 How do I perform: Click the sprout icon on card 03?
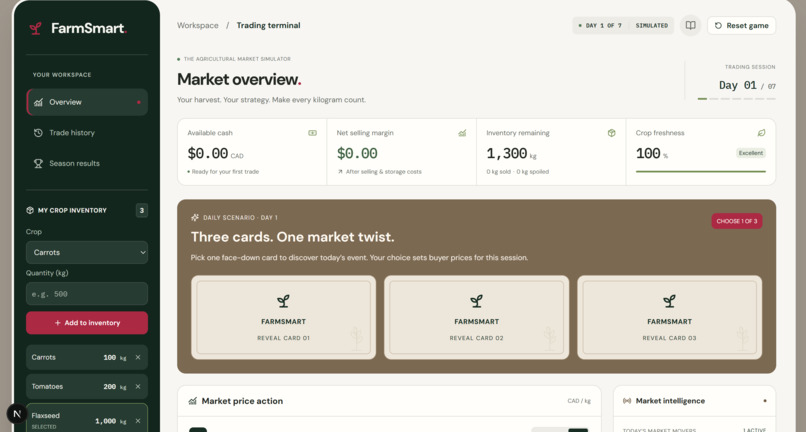[669, 301]
